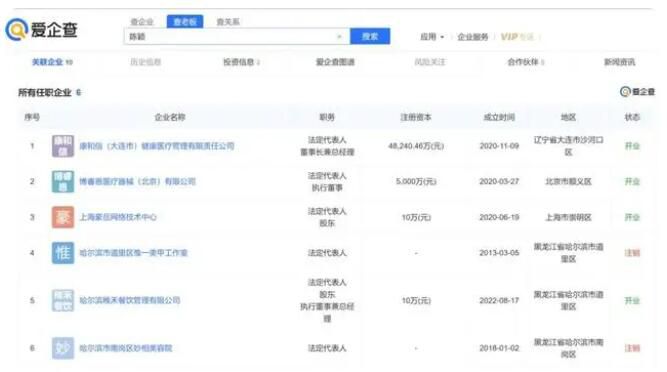This screenshot has height=372, width=667.
Task: Select the 执行董事 position cell in row 2
Action: click(327, 187)
